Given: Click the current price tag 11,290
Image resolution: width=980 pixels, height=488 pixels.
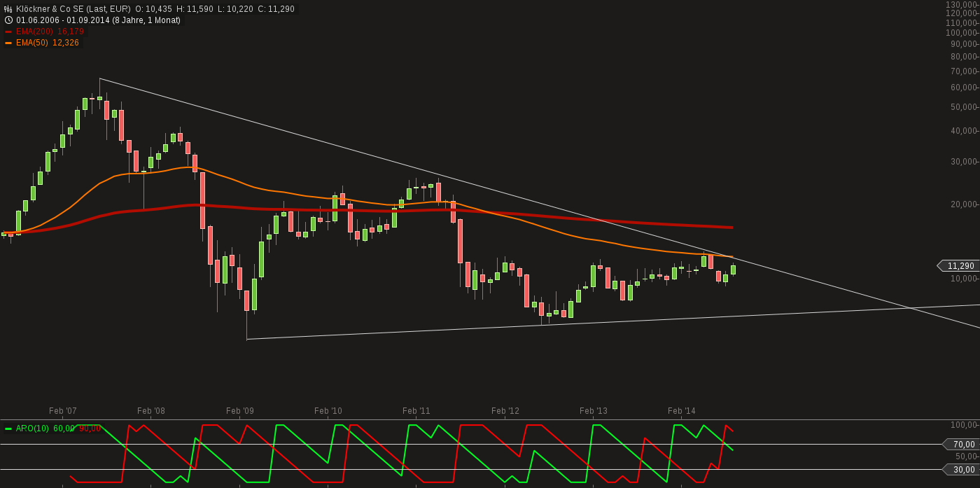Looking at the screenshot, I should (960, 266).
